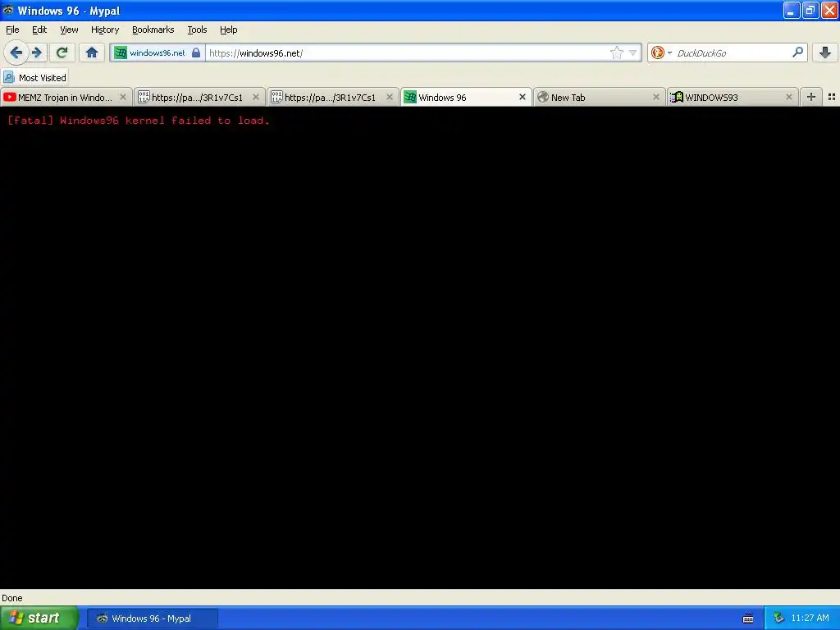
Task: Minimize the Mypal browser window
Action: click(x=792, y=11)
